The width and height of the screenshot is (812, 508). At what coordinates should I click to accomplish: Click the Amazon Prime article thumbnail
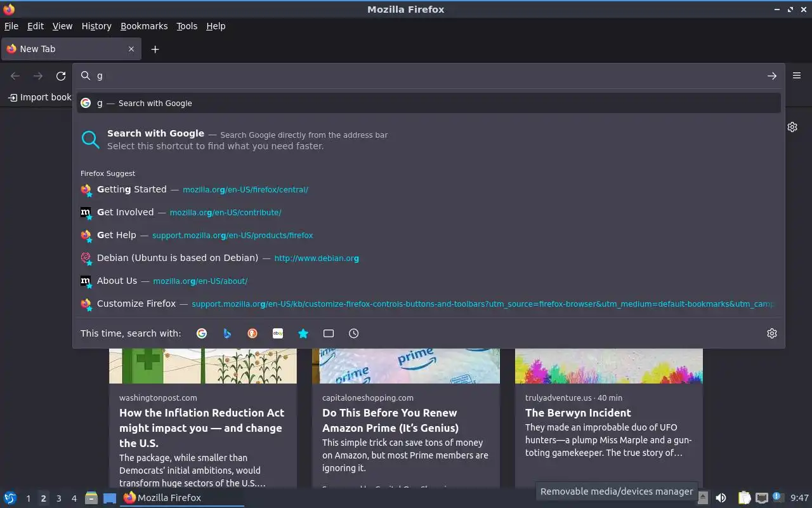(406, 366)
